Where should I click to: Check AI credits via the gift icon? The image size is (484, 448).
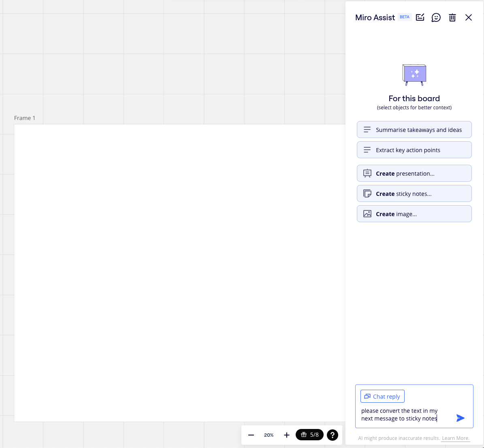pos(309,435)
